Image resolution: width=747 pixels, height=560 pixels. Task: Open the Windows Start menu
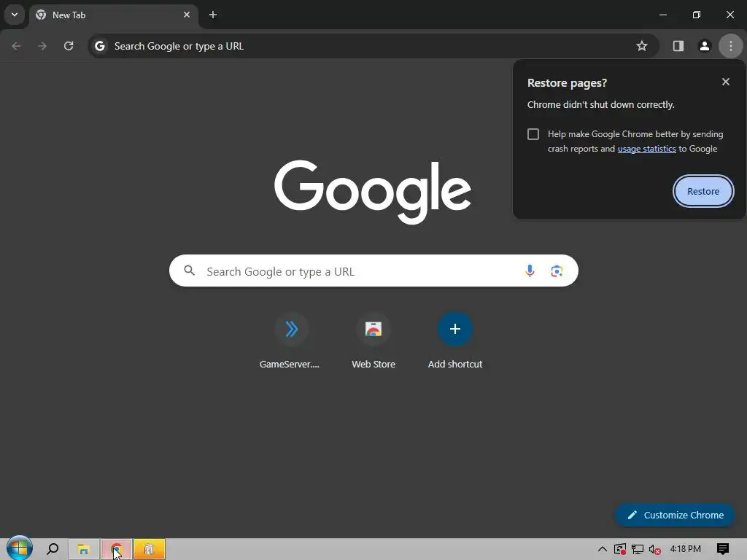point(19,548)
